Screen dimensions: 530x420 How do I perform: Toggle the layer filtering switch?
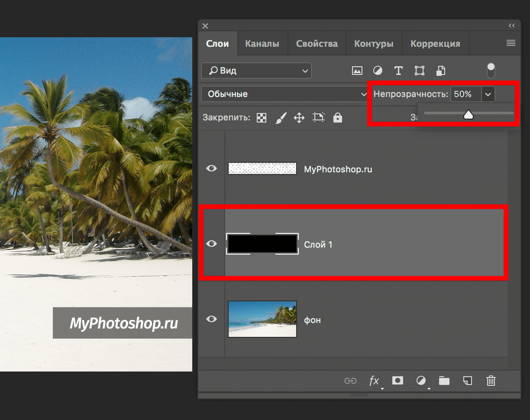(x=491, y=71)
